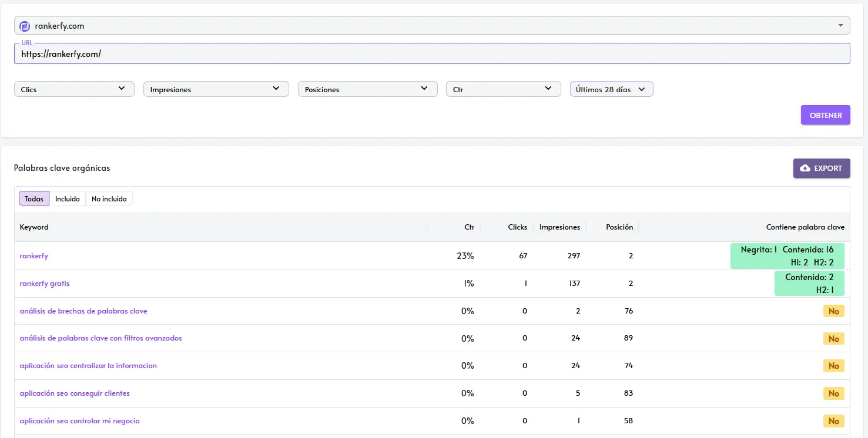Select the Todas tab
This screenshot has width=868, height=438.
[x=34, y=198]
